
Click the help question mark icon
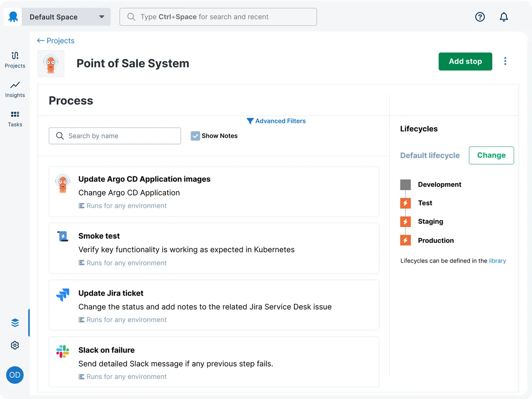tap(480, 17)
